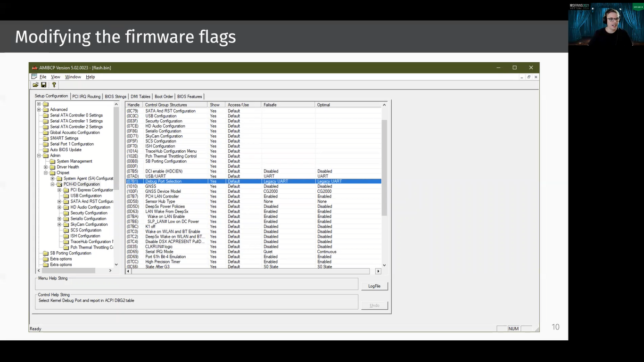Click the System Management folder icon
The image size is (644, 362).
pyautogui.click(x=52, y=161)
